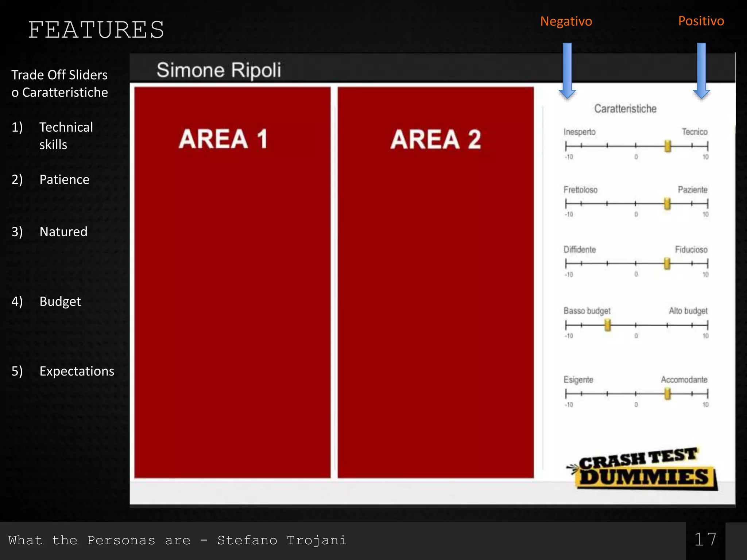Click the AREA 1 red panel
Screen dimensions: 747x560
tap(232, 283)
